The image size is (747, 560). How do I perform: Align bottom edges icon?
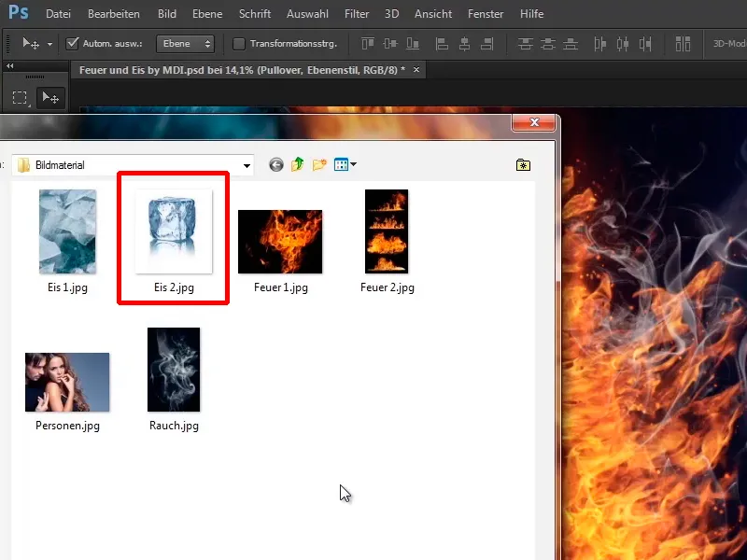point(413,44)
